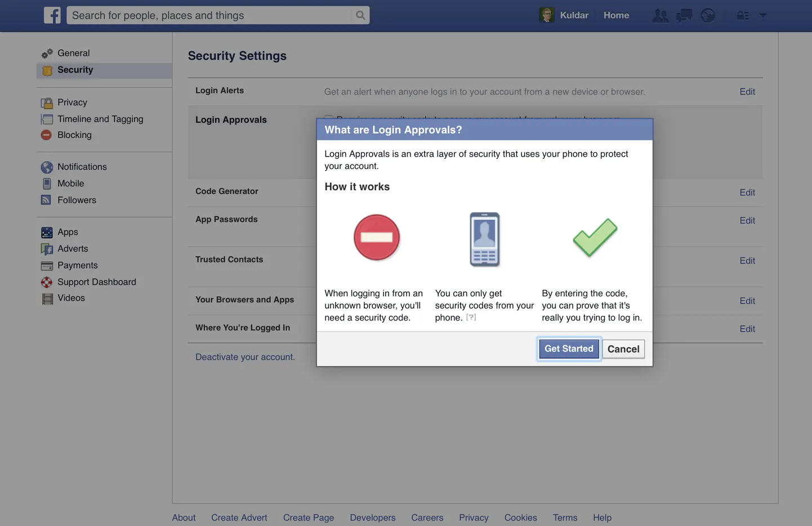Edit Your Browsers and Apps setting
This screenshot has width=812, height=526.
(747, 301)
